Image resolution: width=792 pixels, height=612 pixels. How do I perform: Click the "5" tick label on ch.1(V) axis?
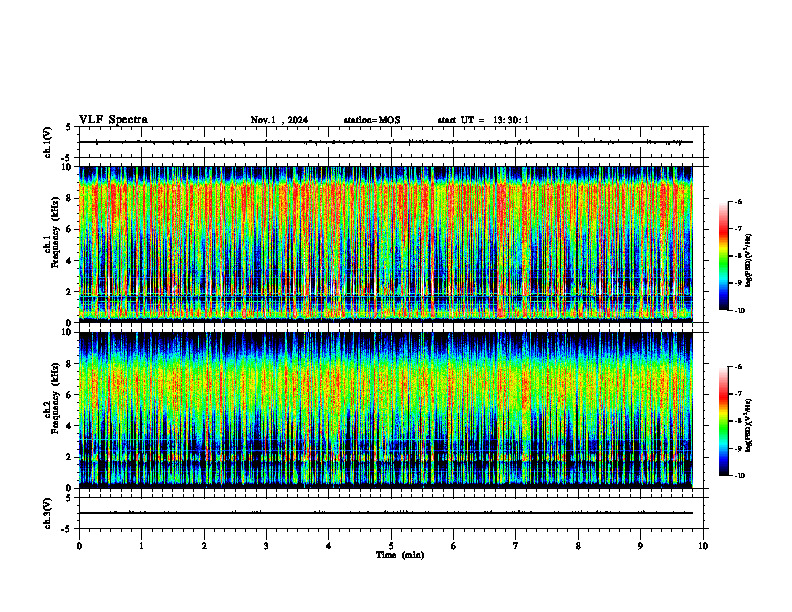point(69,127)
